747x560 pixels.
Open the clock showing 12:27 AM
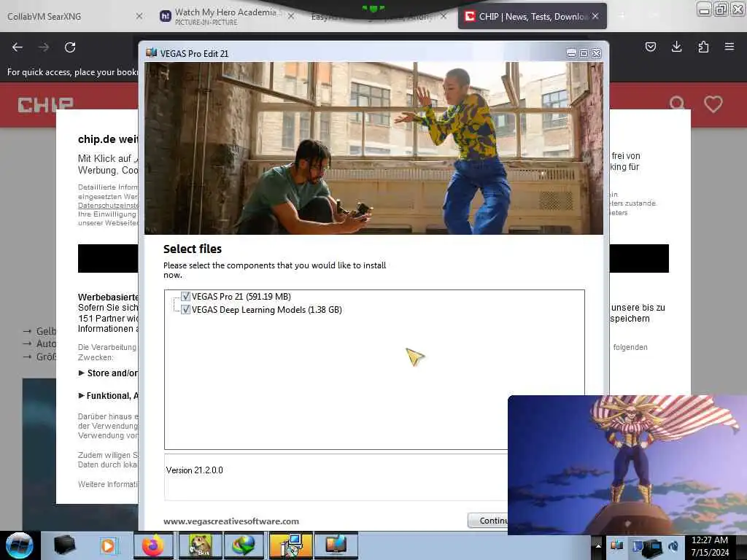710,546
